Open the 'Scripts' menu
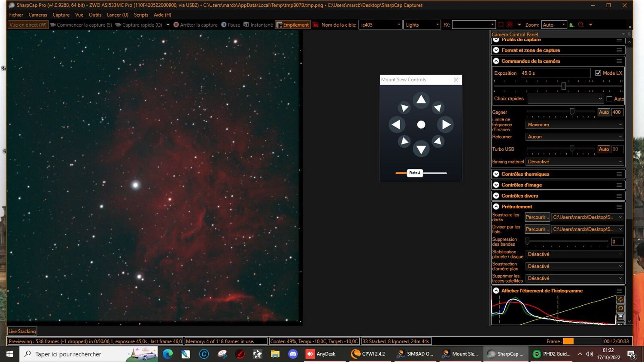Image resolution: width=644 pixels, height=362 pixels. [141, 15]
